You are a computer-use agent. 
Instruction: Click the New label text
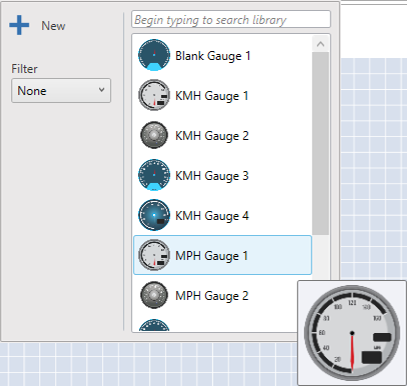pos(53,26)
